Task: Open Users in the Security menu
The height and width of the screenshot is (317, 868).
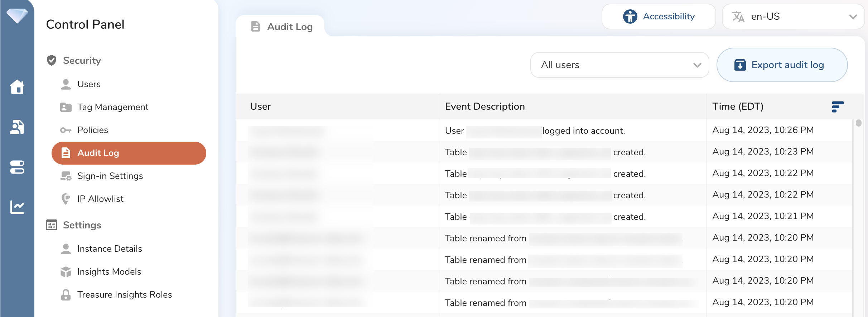Action: 89,84
